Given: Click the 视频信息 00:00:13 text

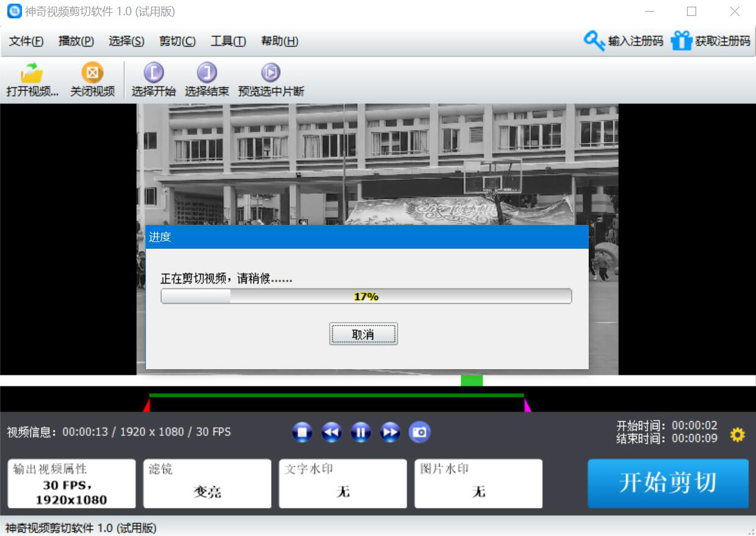Looking at the screenshot, I should (x=119, y=431).
